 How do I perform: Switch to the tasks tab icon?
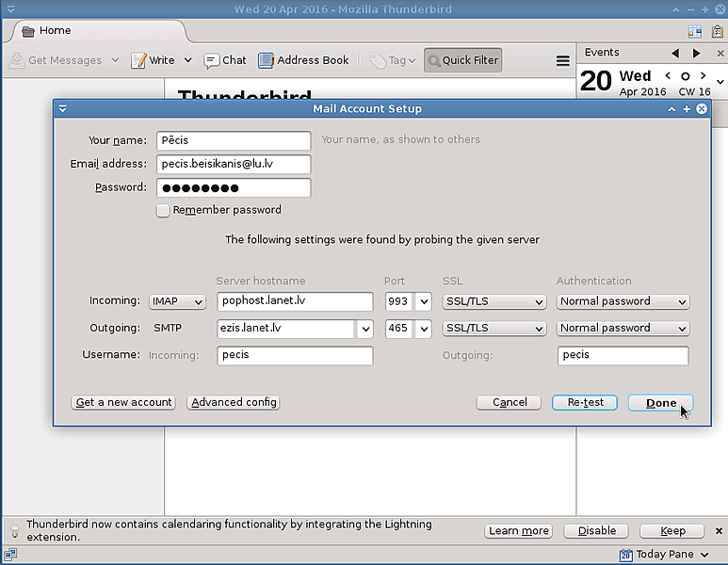tap(717, 31)
